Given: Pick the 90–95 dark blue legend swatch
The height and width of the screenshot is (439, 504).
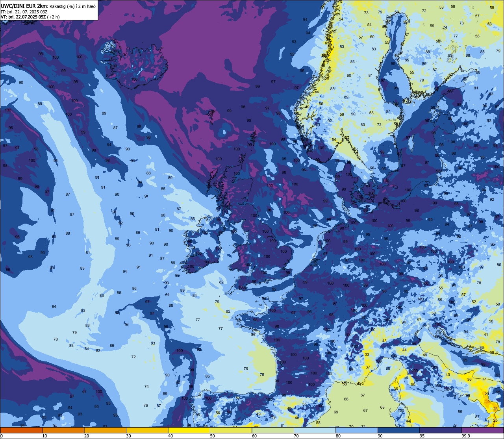Looking at the screenshot, I should pos(398,430).
